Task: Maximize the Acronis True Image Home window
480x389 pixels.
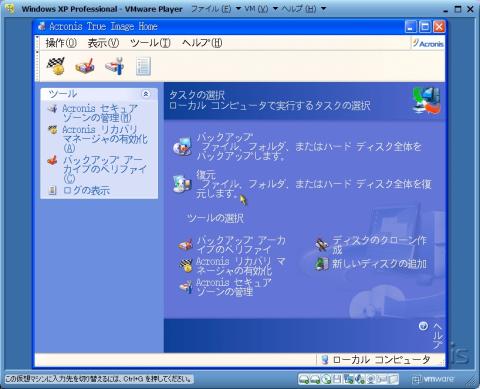Action: (425, 27)
